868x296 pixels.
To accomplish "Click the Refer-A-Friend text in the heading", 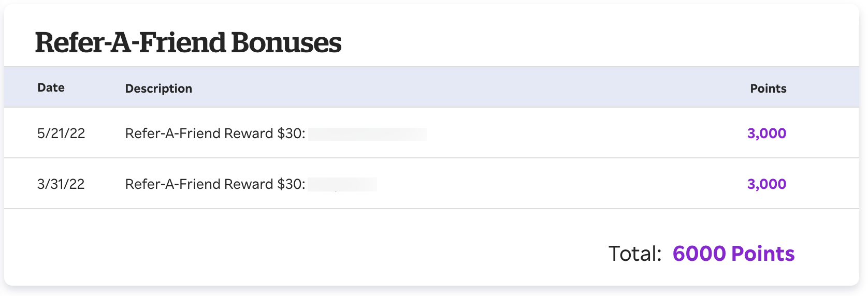I will pos(131,42).
